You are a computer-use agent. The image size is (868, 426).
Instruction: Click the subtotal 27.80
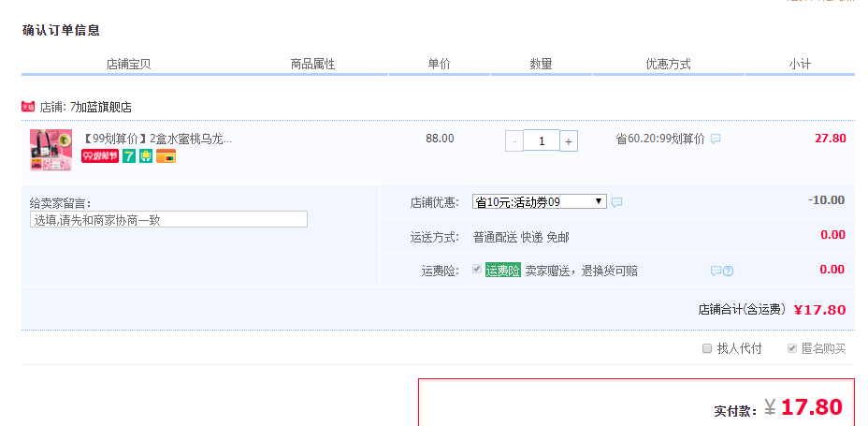coord(830,138)
